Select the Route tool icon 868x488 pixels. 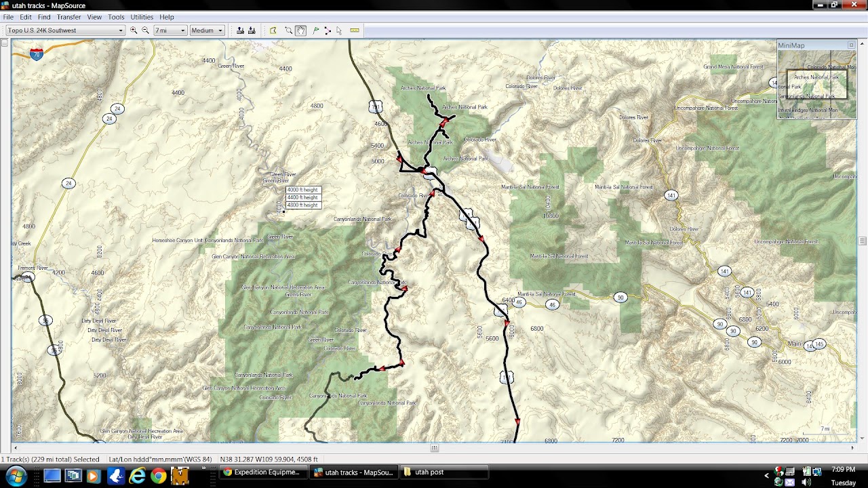click(328, 30)
